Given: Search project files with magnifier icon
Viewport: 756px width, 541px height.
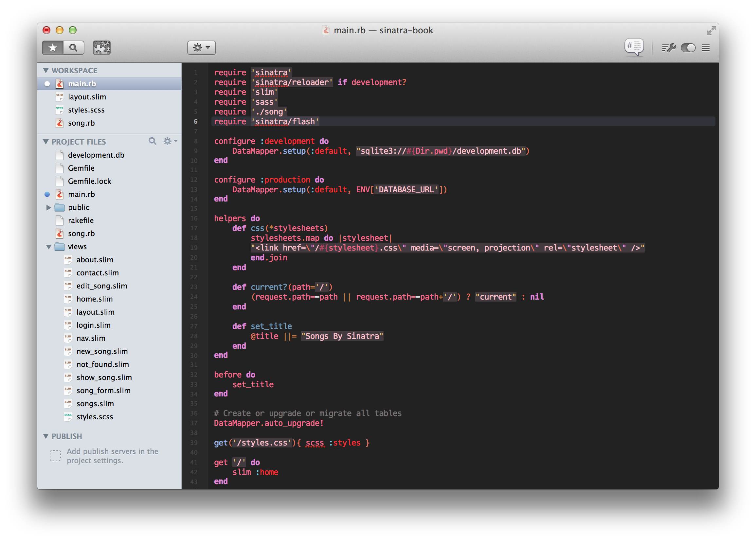Looking at the screenshot, I should 152,141.
